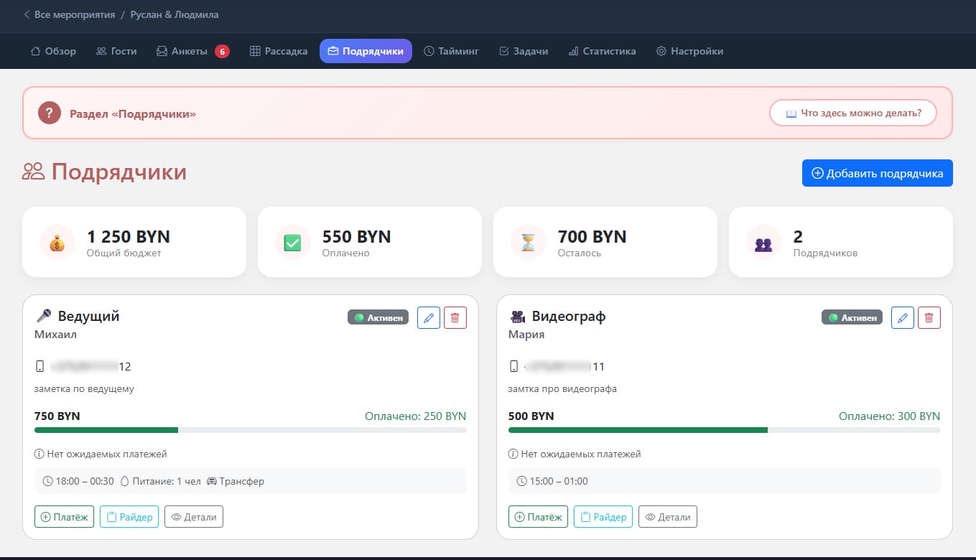The width and height of the screenshot is (976, 560).
Task: Open the Анкеты tab
Action: pos(192,51)
